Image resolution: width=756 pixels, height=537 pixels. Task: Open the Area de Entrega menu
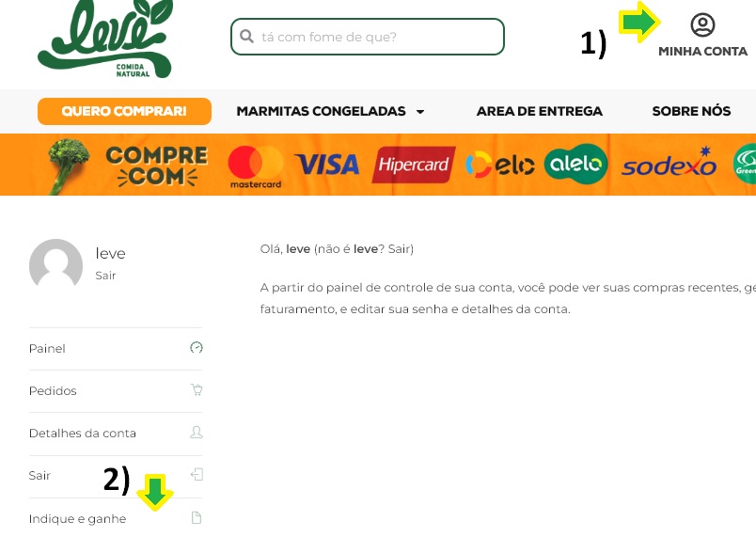(x=539, y=111)
